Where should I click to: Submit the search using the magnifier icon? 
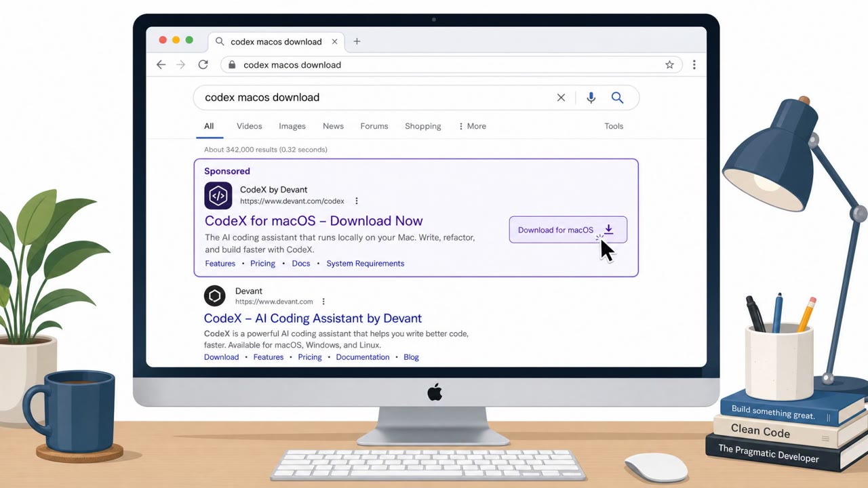pyautogui.click(x=617, y=98)
